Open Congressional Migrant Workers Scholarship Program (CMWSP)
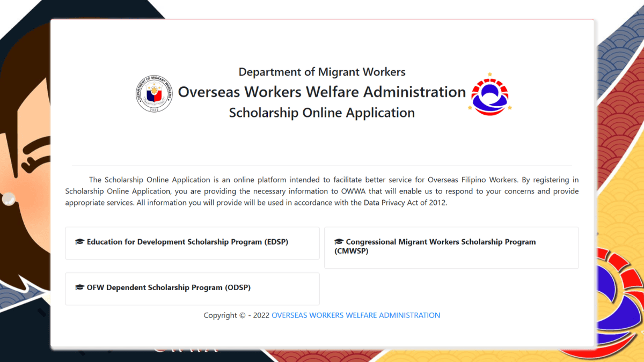 [451, 247]
